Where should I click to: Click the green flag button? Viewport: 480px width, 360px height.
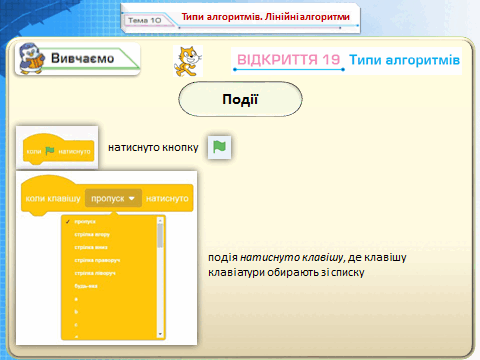pyautogui.click(x=219, y=147)
